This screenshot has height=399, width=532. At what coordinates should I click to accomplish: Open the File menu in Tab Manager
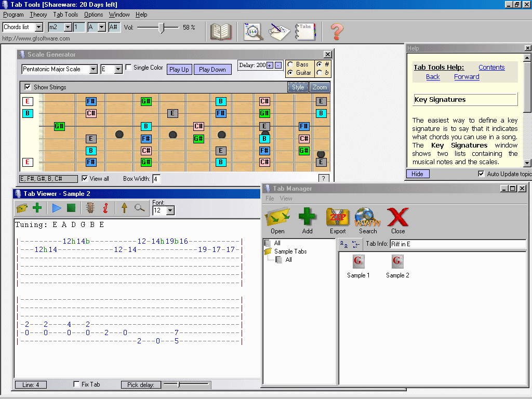tap(269, 198)
